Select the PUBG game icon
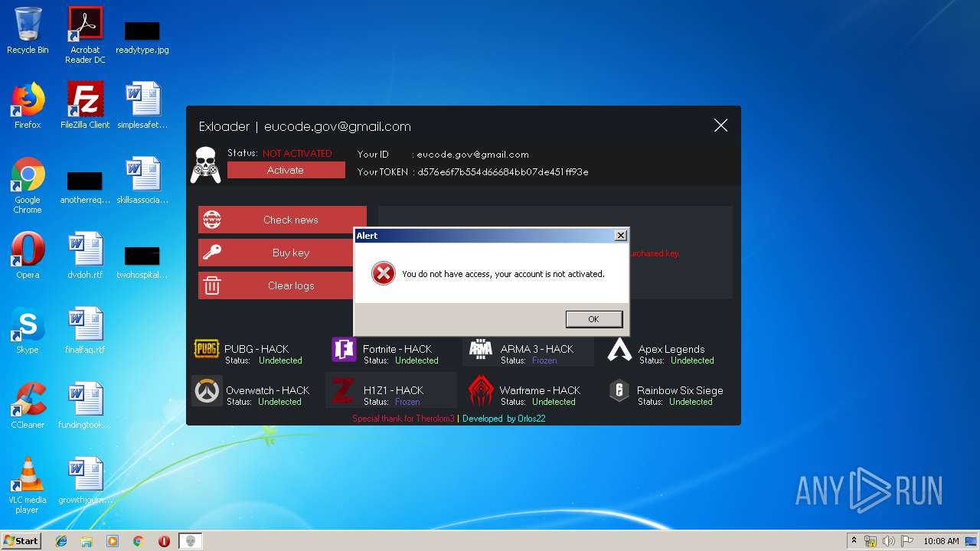 [x=207, y=349]
